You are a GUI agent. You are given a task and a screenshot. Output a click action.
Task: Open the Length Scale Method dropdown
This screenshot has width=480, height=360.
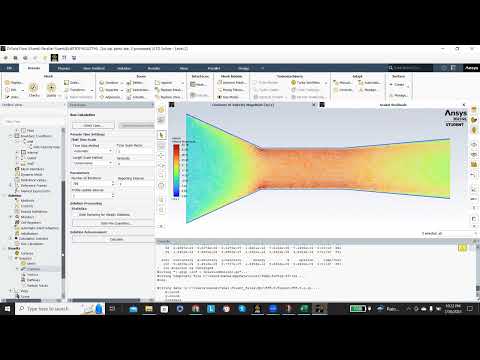point(93,163)
